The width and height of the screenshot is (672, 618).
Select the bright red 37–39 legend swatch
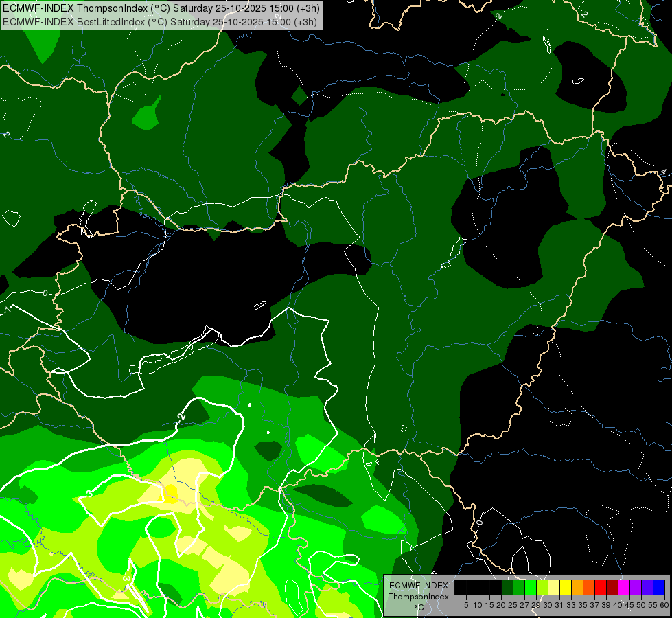pos(601,587)
